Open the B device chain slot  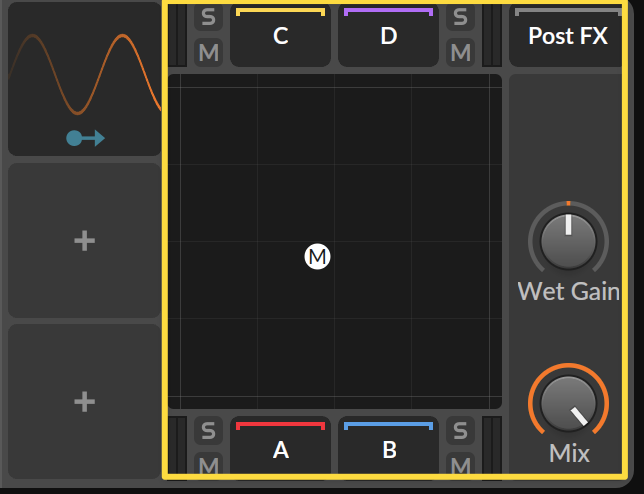[x=388, y=446]
